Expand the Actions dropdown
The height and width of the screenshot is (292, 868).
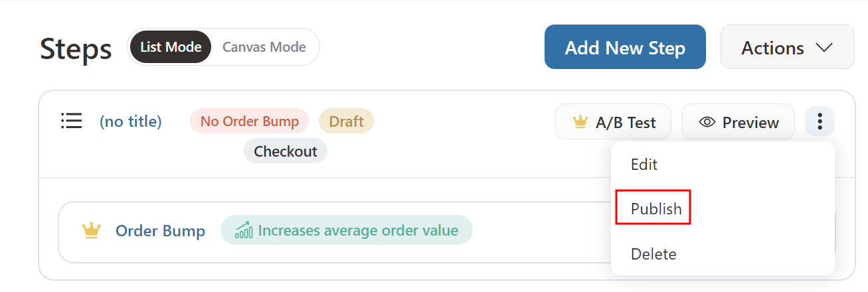point(787,47)
